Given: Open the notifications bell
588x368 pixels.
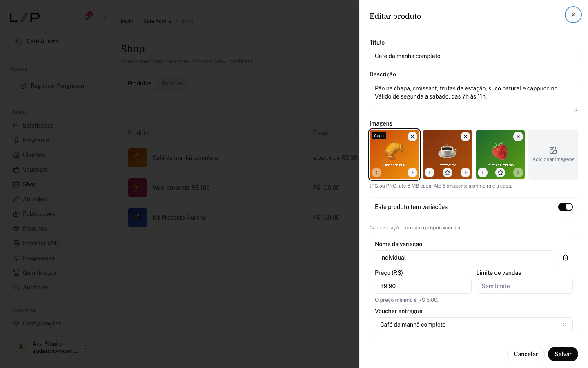Looking at the screenshot, I should click(x=87, y=17).
